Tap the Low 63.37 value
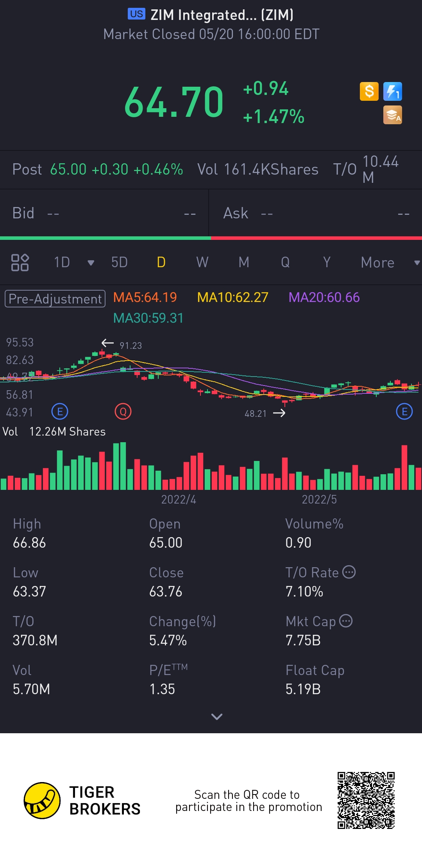Viewport: 422px width, 868px height. point(29,591)
